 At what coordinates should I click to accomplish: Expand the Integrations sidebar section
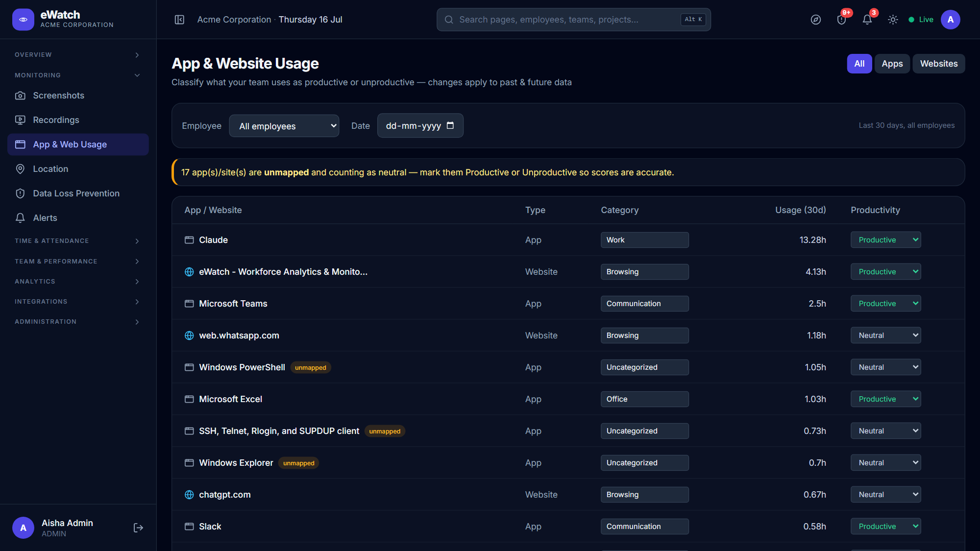point(78,302)
